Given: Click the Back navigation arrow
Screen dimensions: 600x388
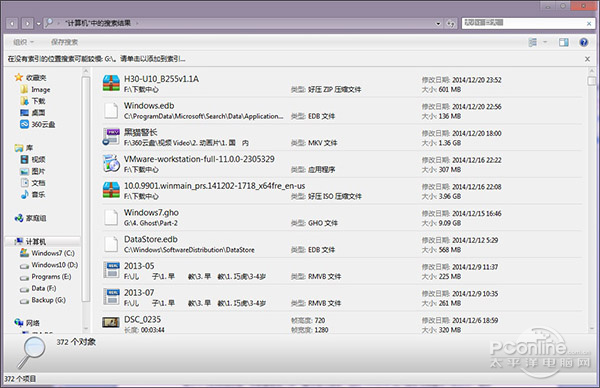Looking at the screenshot, I should click(x=12, y=24).
